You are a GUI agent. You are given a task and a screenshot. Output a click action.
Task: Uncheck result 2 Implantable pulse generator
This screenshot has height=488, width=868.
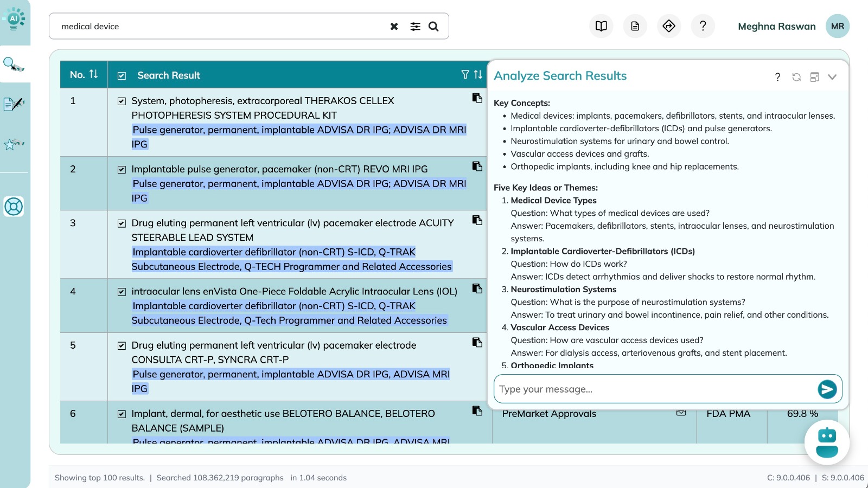point(122,170)
